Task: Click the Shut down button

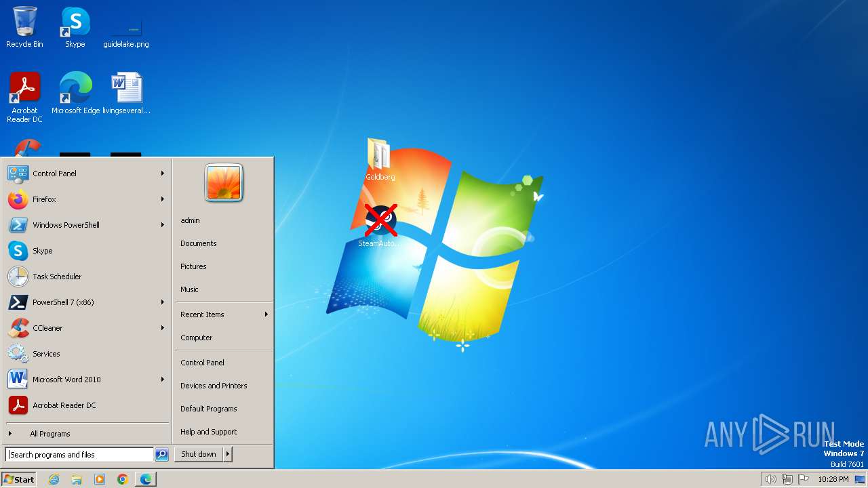Action: point(199,454)
